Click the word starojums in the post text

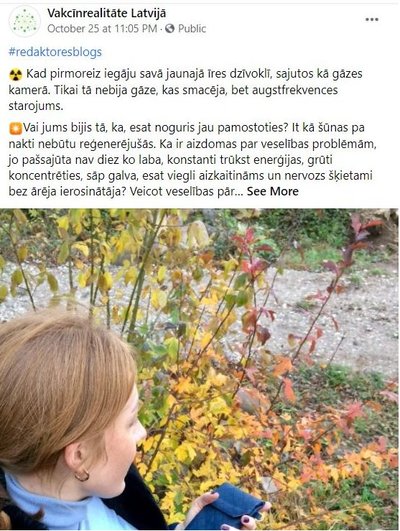coord(36,106)
